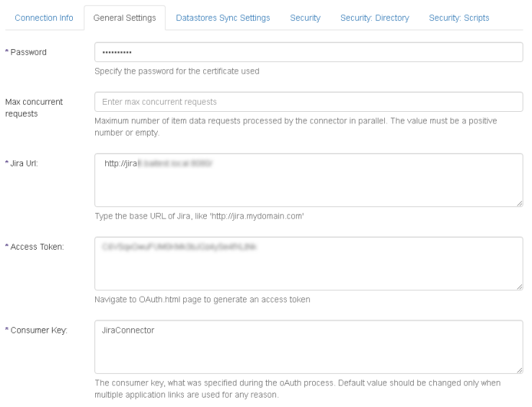
Task: Click the Consumer Key text area containing JiraConnector
Action: pos(308,346)
